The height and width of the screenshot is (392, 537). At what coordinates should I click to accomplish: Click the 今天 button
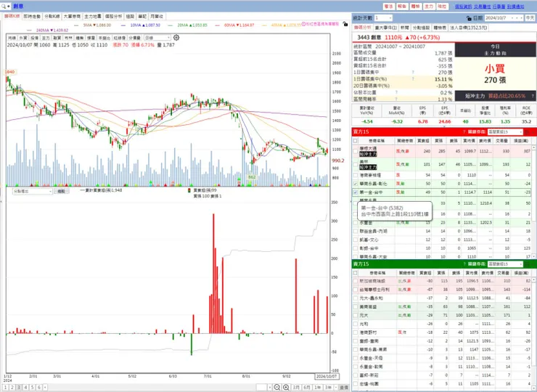[530, 18]
